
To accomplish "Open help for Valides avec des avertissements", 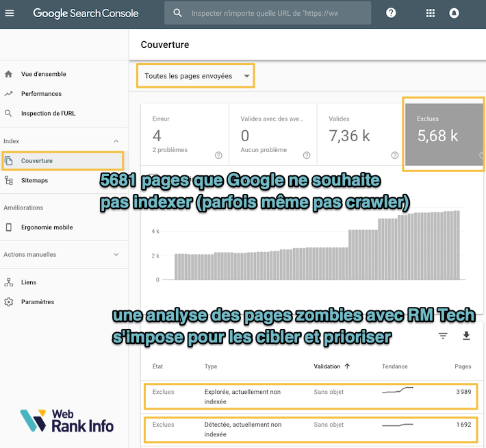I will click(x=307, y=155).
